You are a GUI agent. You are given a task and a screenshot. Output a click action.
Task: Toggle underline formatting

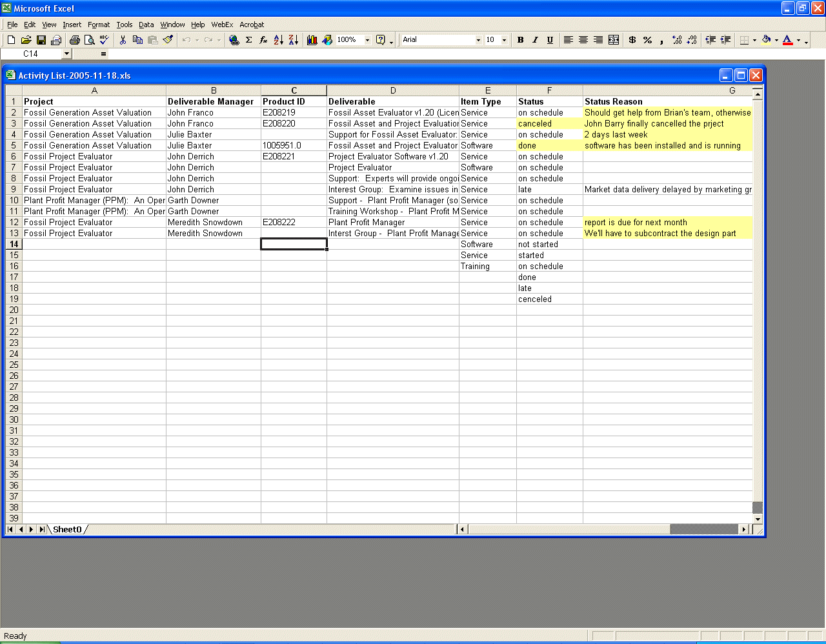550,40
